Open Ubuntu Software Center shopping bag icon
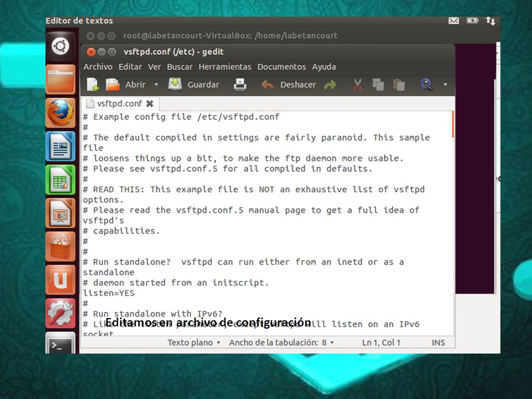The height and width of the screenshot is (399, 532). coord(60,246)
